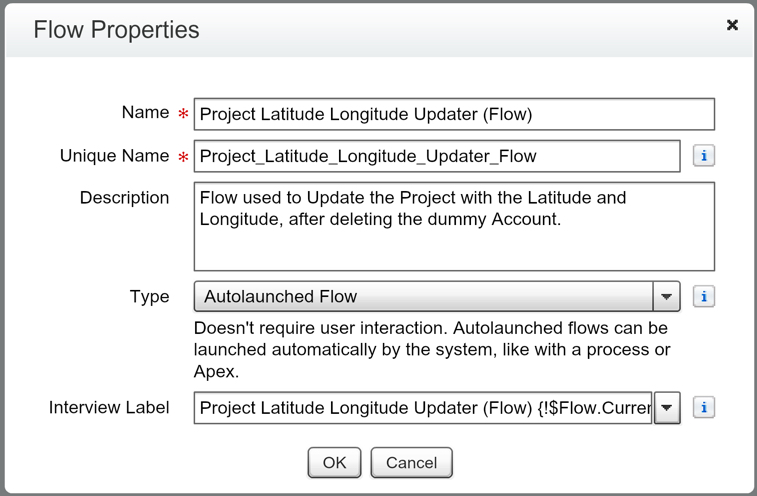Place cursor in Interview Label field
757x496 pixels.
(x=423, y=408)
